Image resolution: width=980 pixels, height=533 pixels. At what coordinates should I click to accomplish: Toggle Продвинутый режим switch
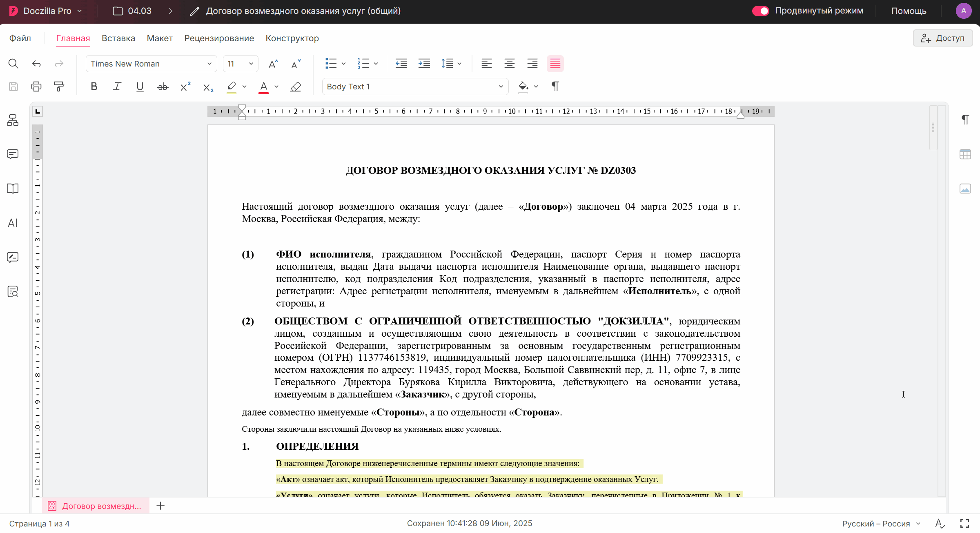coord(760,11)
